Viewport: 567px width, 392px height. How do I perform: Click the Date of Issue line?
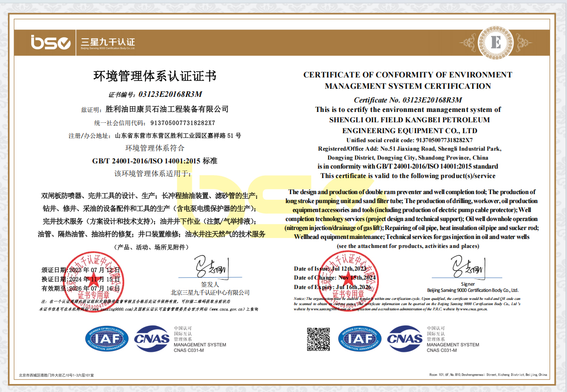point(330,269)
